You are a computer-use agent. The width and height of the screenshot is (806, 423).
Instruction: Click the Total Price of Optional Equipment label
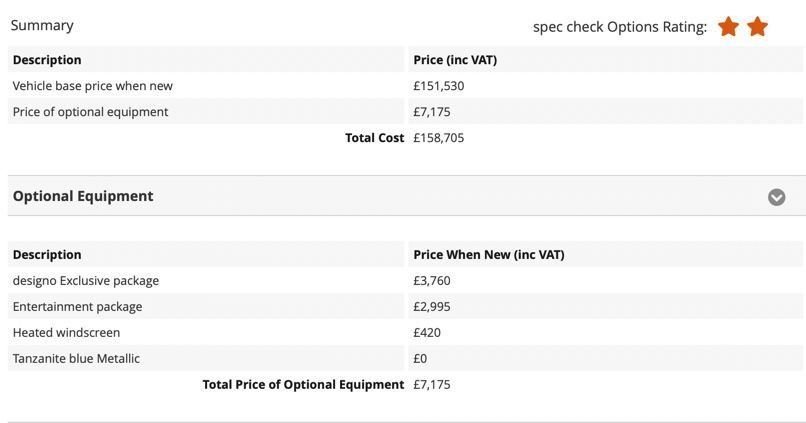(303, 385)
